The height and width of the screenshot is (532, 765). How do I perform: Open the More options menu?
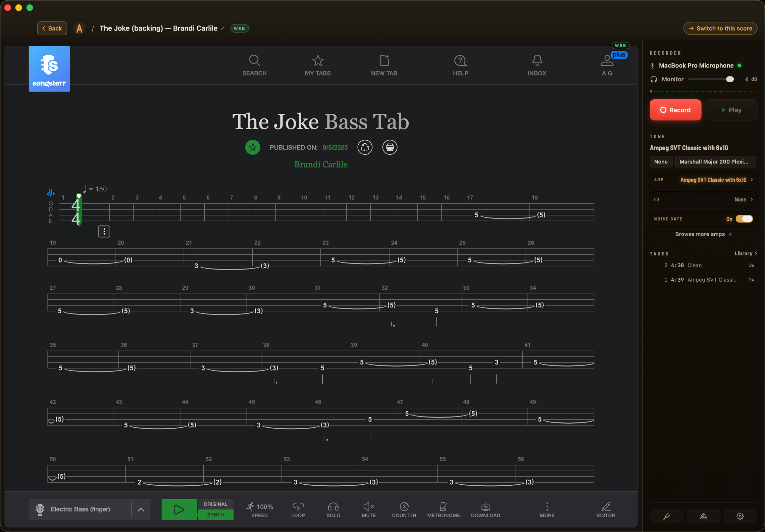[547, 510]
